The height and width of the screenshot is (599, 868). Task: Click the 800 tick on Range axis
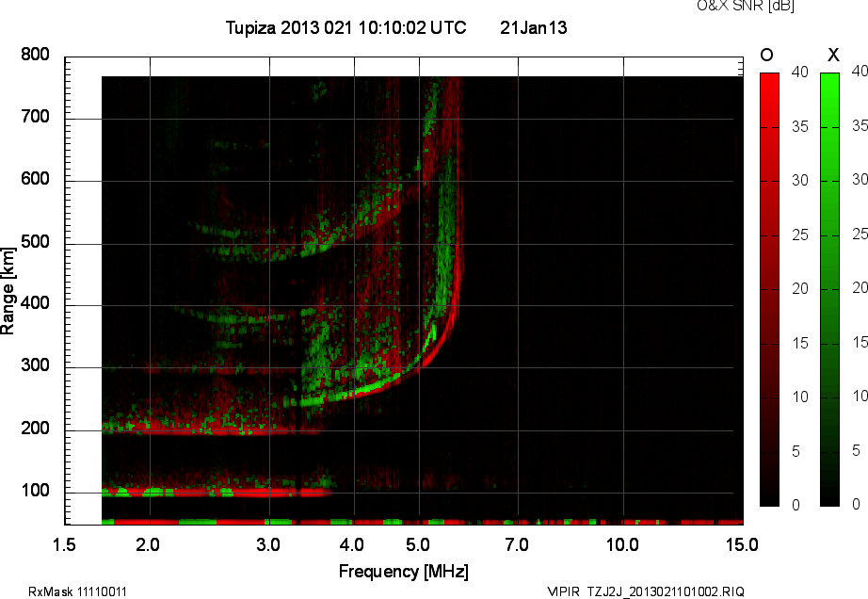pyautogui.click(x=36, y=55)
